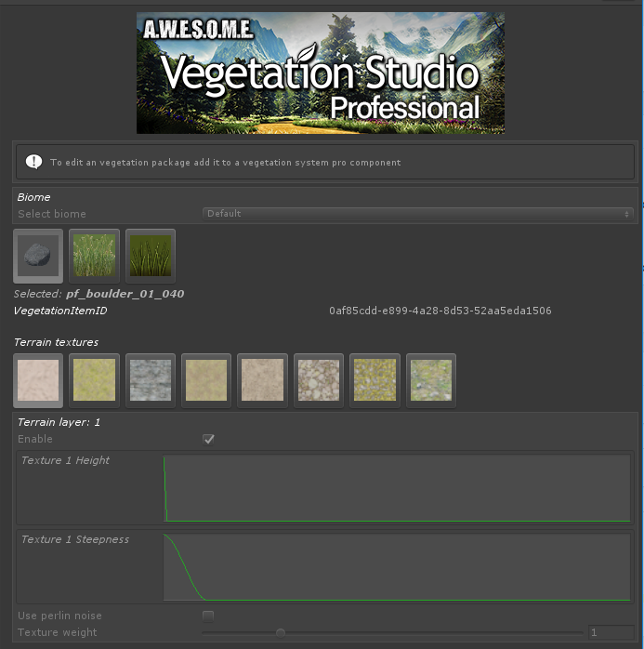This screenshot has width=644, height=649.
Task: Click the selected item name pf_boulder_01_040
Action: point(125,294)
